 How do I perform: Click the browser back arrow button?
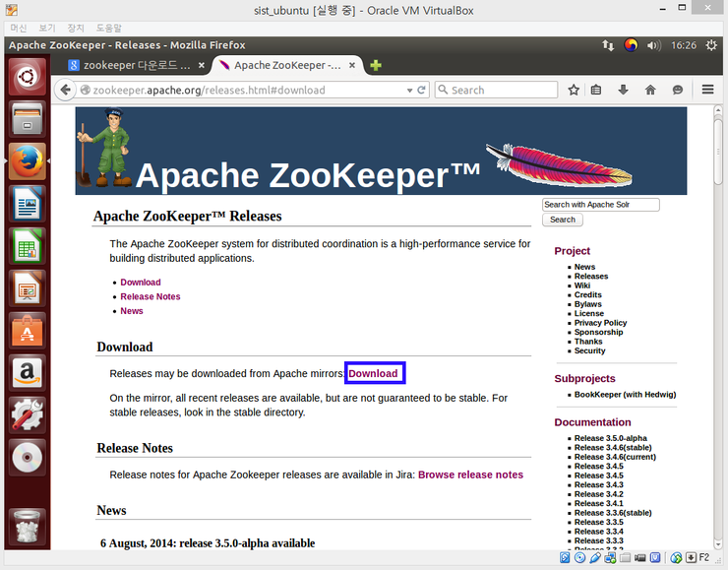click(66, 90)
